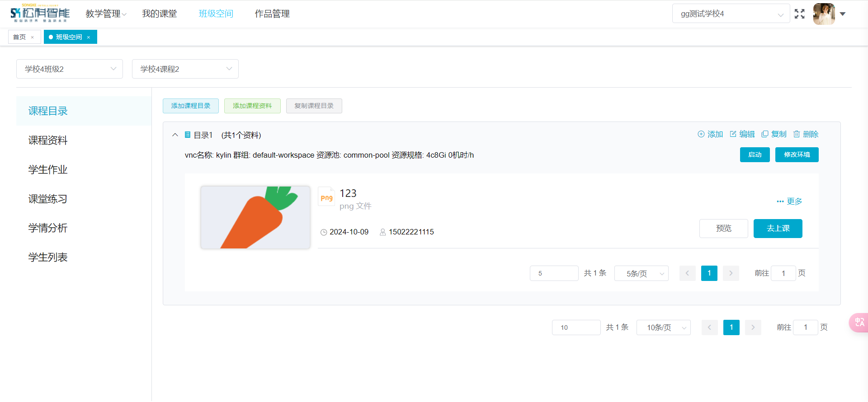Open the 学校4班级2 class dropdown
This screenshot has width=868, height=402.
[x=70, y=69]
